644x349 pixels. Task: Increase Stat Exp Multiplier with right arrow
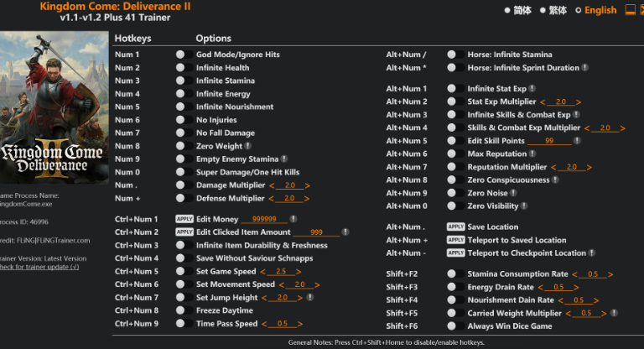tap(579, 102)
